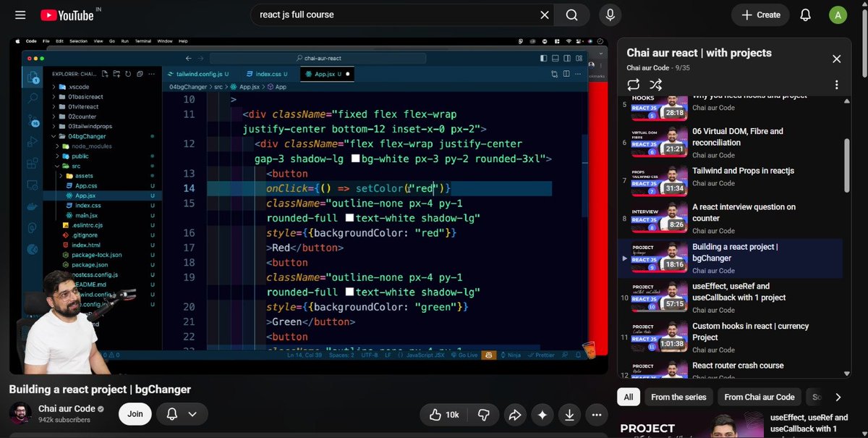
Task: Close the playlist panel
Action: (x=836, y=59)
